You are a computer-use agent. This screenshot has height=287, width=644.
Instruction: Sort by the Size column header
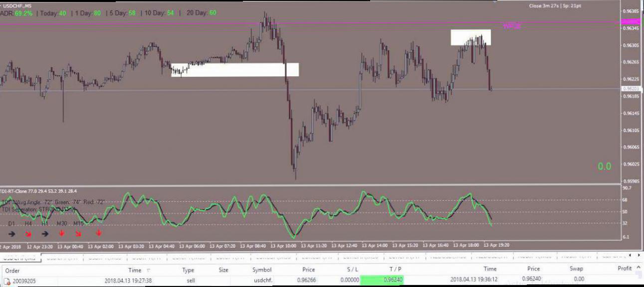click(223, 270)
